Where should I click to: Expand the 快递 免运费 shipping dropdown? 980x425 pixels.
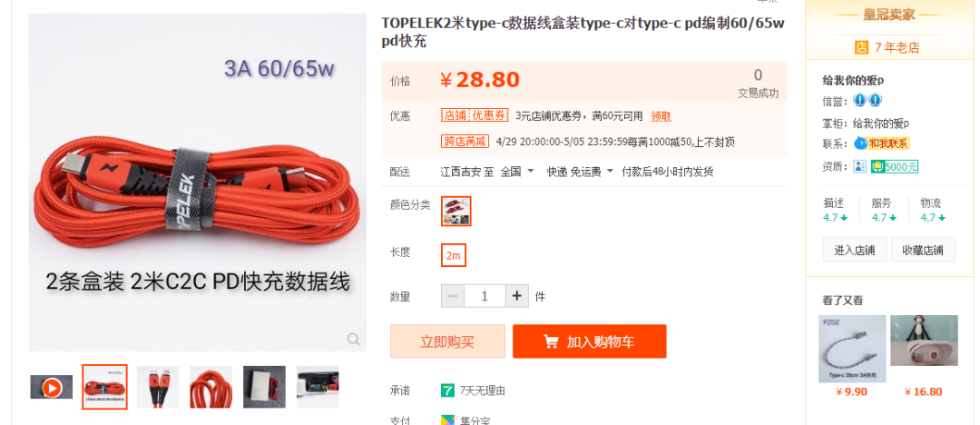point(580,172)
